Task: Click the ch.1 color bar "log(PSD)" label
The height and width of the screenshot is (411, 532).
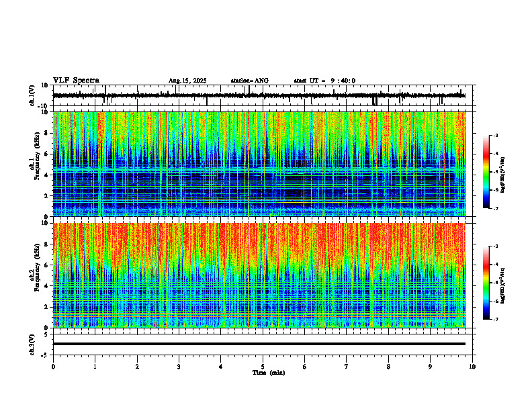Action: point(502,175)
